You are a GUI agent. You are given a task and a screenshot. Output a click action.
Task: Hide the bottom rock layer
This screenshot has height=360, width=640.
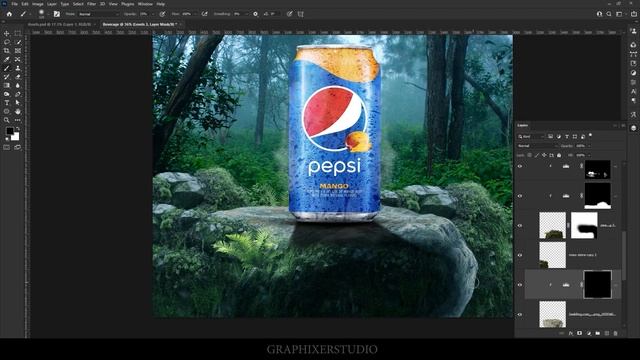[520, 314]
